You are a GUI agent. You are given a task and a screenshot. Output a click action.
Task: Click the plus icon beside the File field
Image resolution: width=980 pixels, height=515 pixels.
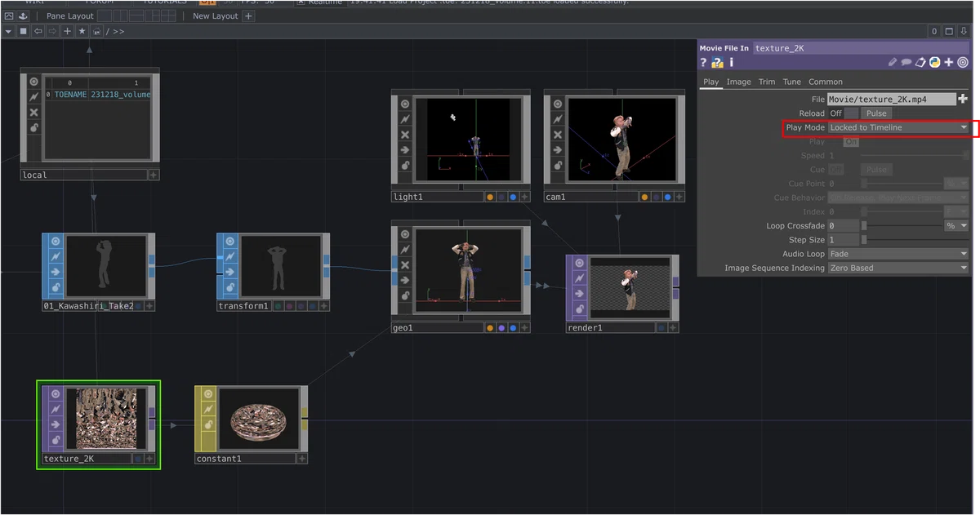coord(962,99)
